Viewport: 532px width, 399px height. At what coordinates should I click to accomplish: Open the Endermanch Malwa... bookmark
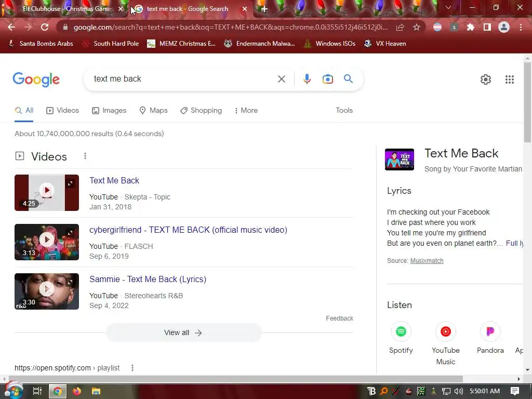(x=260, y=44)
